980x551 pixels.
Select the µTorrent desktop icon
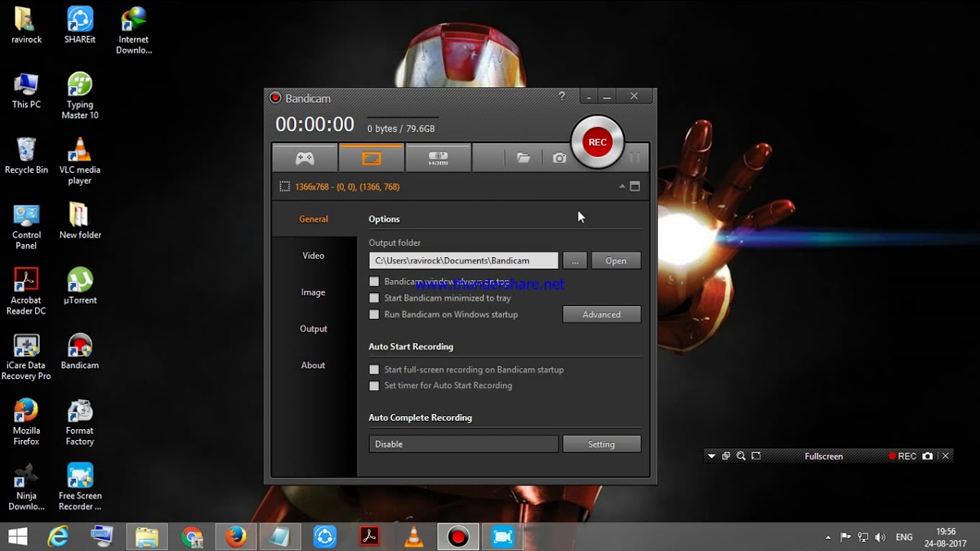coord(80,286)
